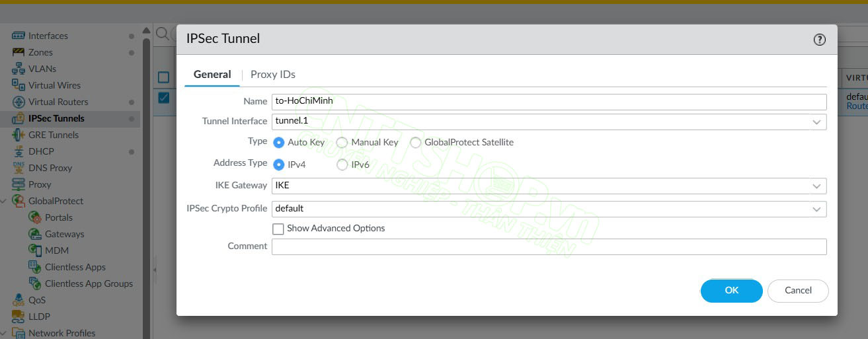The width and height of the screenshot is (868, 339).
Task: Choose the IPv6 address type
Action: tap(342, 165)
